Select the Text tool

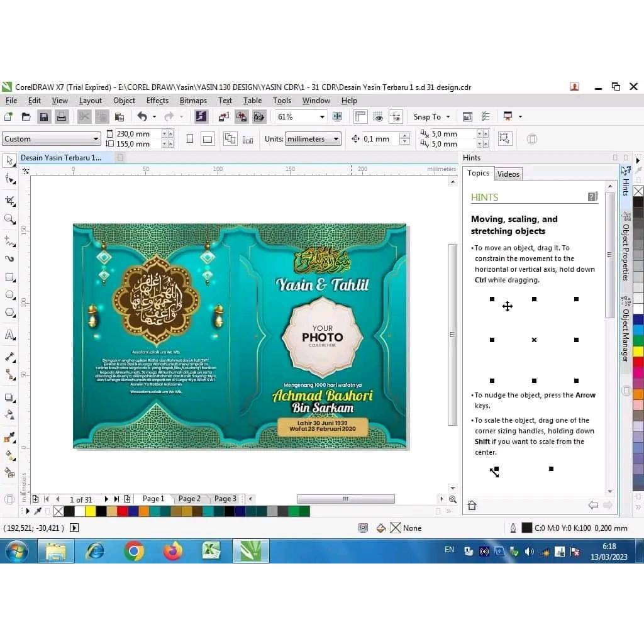pyautogui.click(x=10, y=335)
